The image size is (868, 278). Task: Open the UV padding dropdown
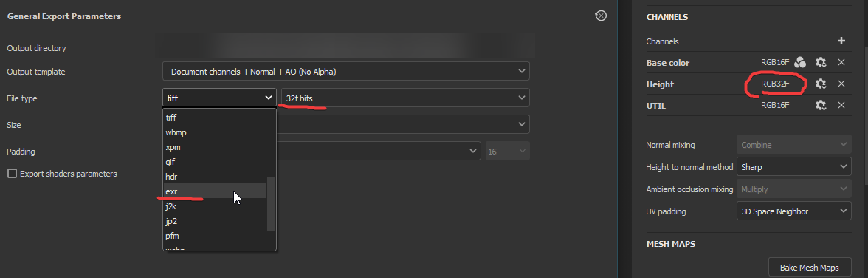(x=794, y=211)
